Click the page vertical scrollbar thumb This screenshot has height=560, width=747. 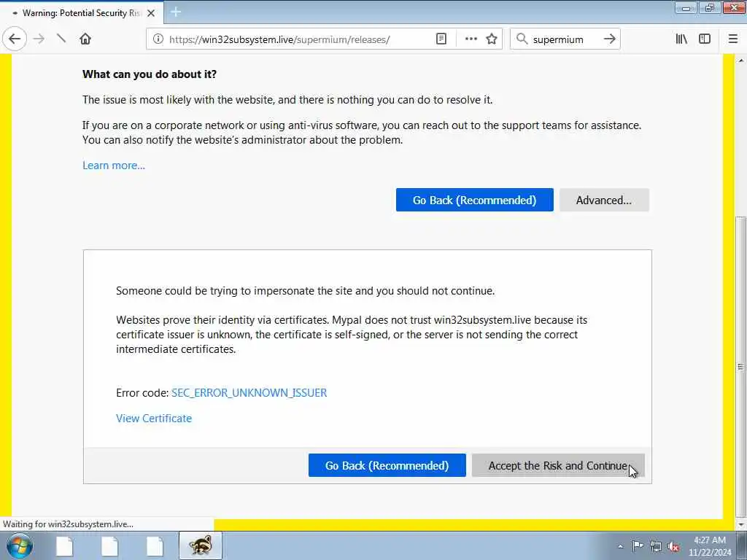click(740, 367)
